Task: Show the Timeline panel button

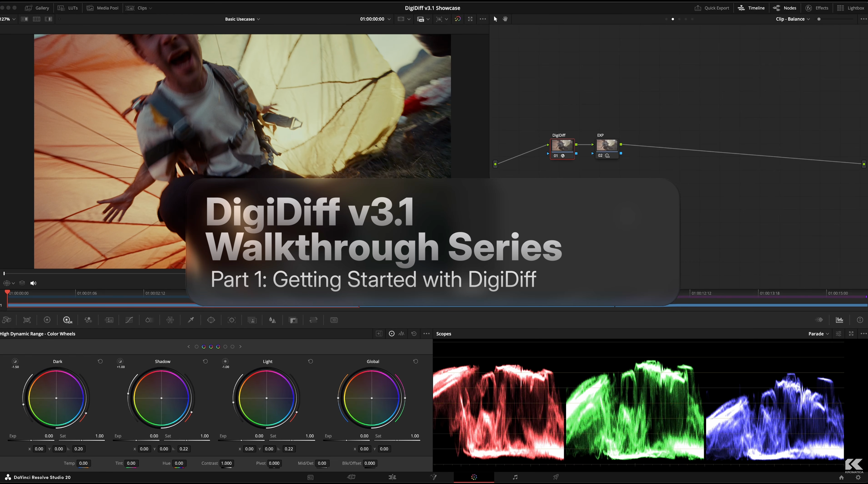Action: tap(751, 8)
